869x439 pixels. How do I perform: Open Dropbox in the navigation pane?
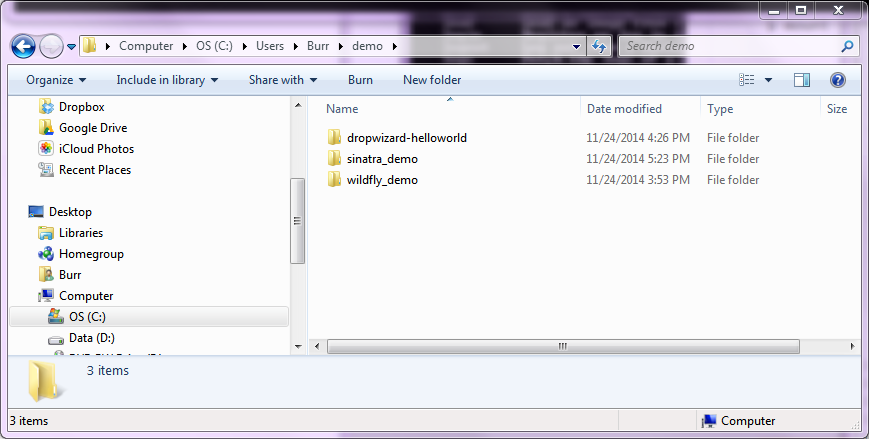tap(81, 107)
